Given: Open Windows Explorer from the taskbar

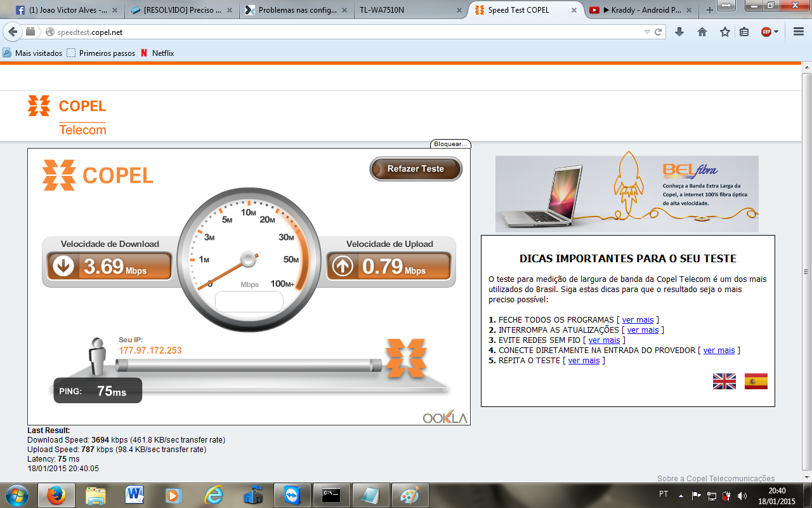Looking at the screenshot, I should (x=96, y=495).
